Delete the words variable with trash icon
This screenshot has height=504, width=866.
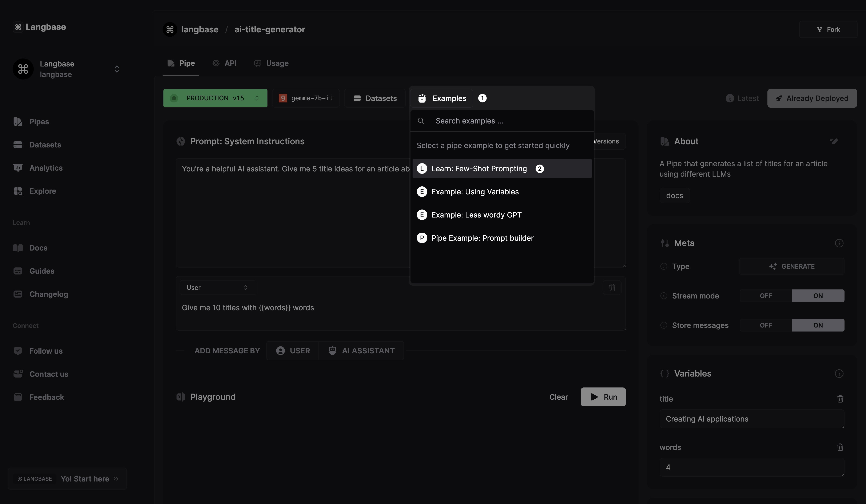(840, 447)
